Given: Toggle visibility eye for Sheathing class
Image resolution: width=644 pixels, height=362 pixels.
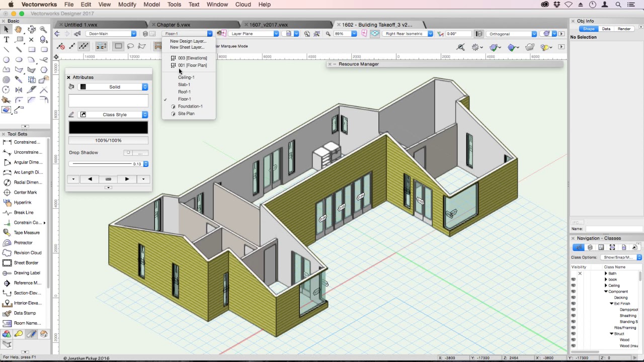Looking at the screenshot, I should [x=573, y=316].
